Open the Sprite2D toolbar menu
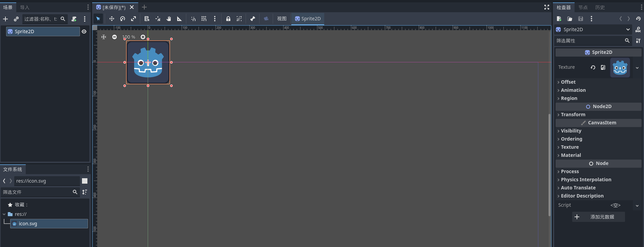The height and width of the screenshot is (247, 644). pos(308,19)
